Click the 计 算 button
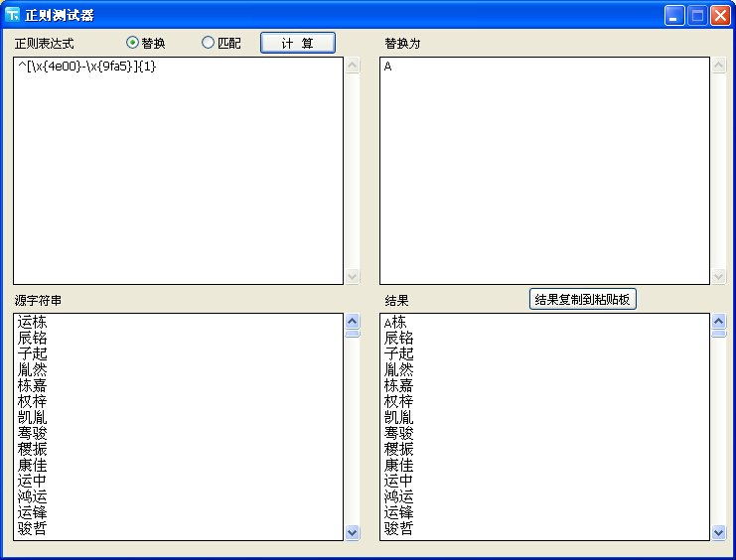736x560 pixels. pos(298,43)
